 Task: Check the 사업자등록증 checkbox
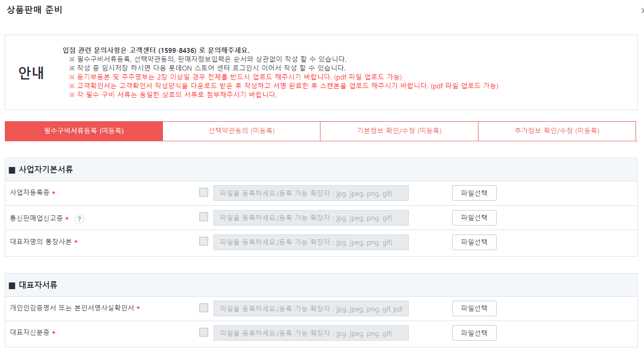(x=204, y=192)
